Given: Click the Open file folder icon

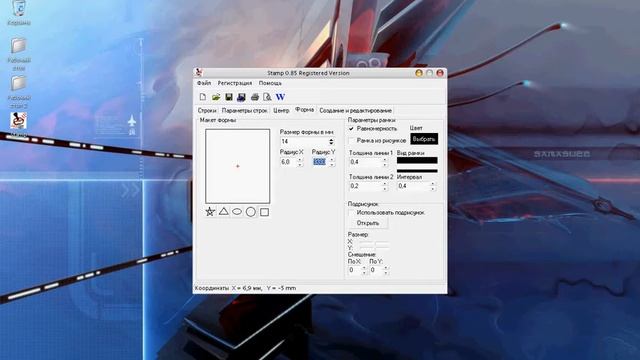Looking at the screenshot, I should click(216, 97).
